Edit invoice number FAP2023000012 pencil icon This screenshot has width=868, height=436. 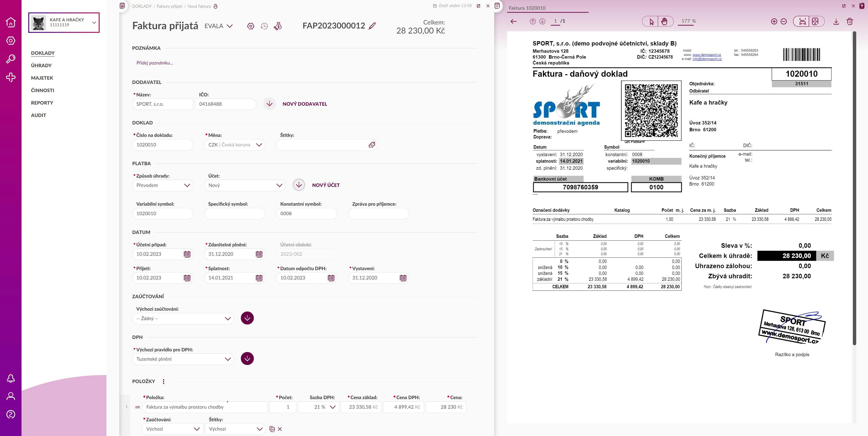click(x=372, y=26)
